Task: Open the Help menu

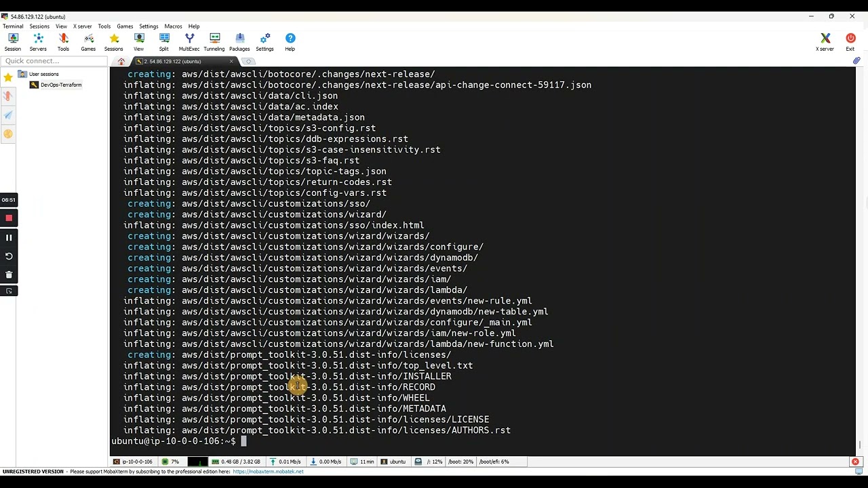Action: (194, 26)
